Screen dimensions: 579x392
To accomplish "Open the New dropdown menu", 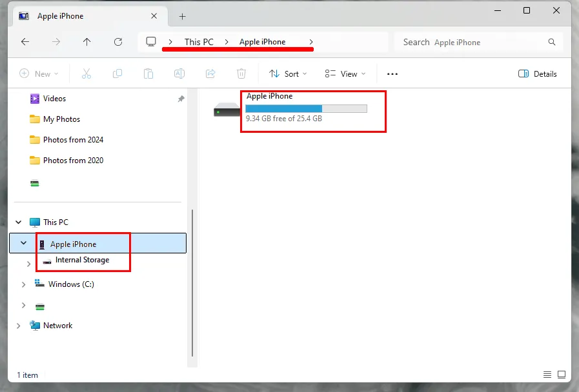I will 39,73.
